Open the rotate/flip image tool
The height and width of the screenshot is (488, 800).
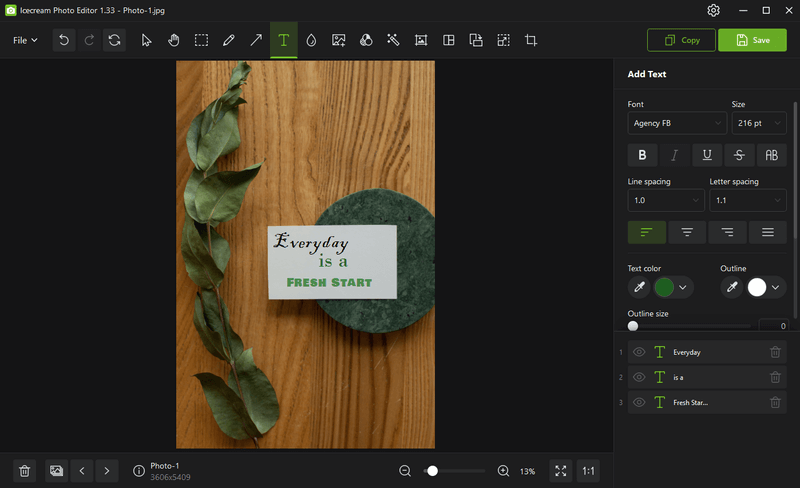pos(476,40)
